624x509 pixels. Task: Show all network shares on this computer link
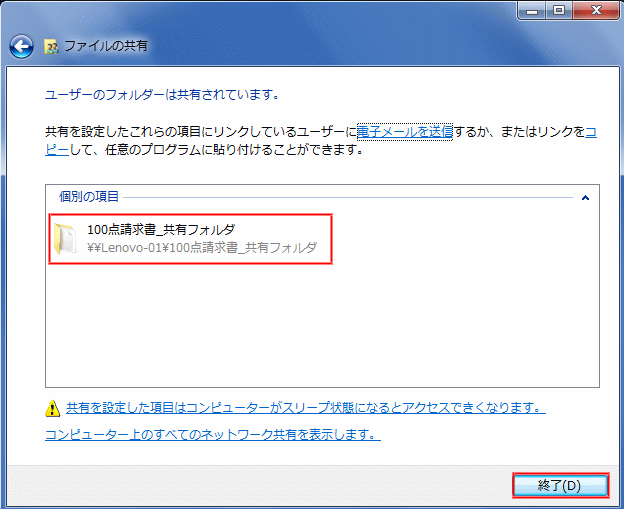point(213,434)
